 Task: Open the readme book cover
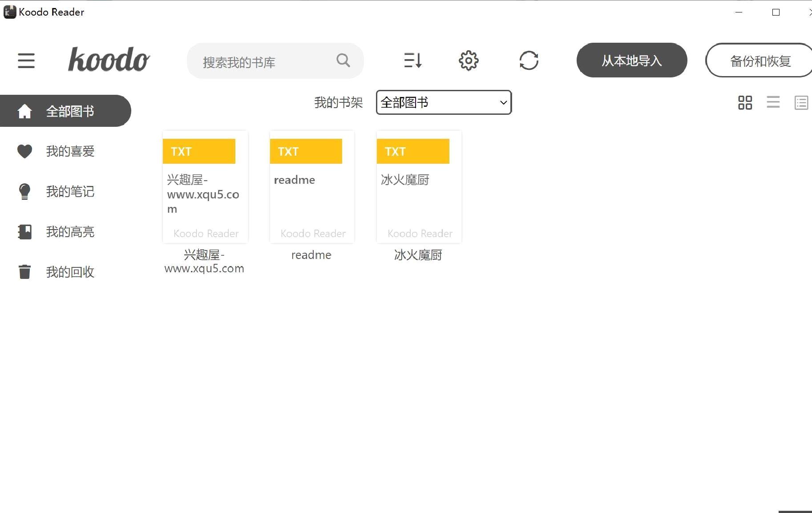click(x=312, y=187)
